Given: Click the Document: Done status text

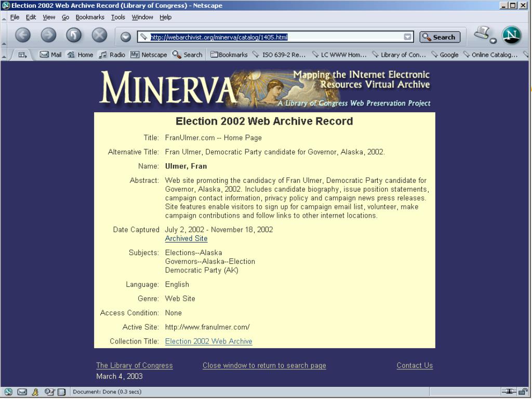Looking at the screenshot, I should point(107,392).
